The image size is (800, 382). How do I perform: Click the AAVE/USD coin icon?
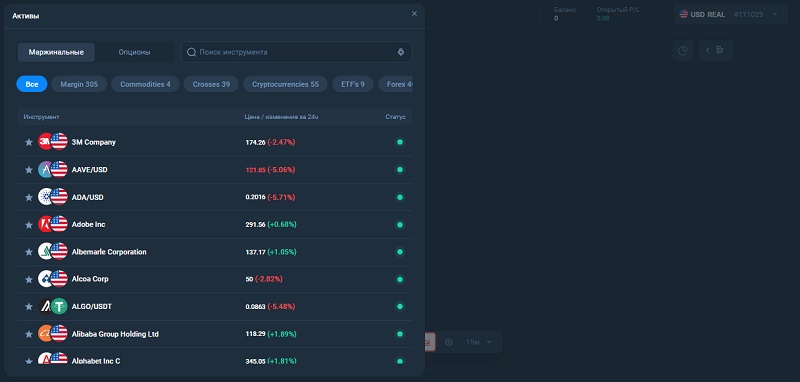(45, 169)
